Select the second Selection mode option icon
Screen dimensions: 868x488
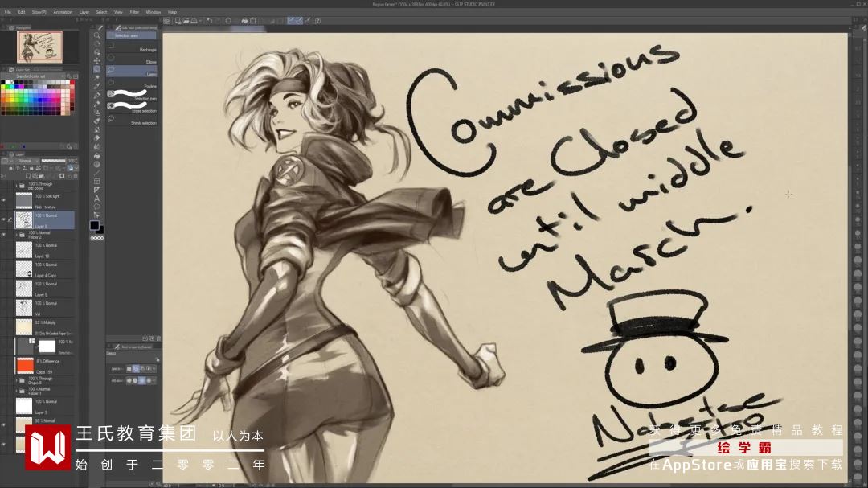click(x=136, y=368)
